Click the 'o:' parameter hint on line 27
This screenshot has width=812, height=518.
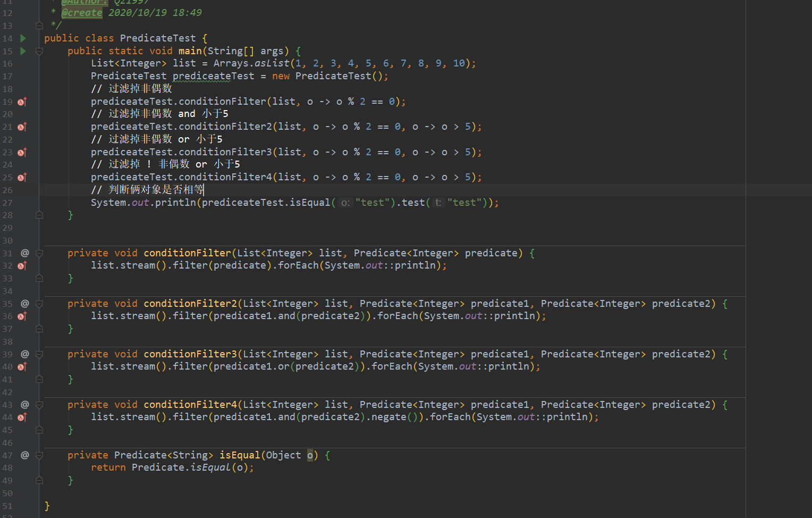click(x=345, y=203)
